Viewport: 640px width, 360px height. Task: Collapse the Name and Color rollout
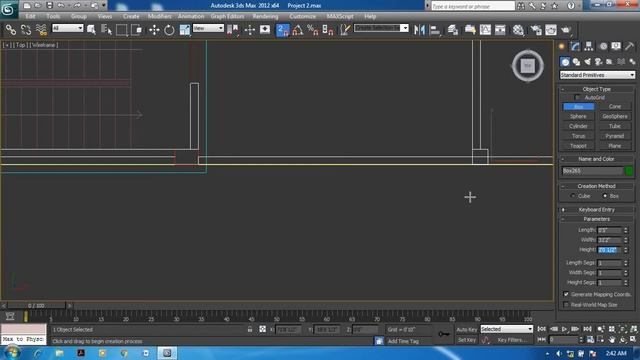tap(597, 159)
